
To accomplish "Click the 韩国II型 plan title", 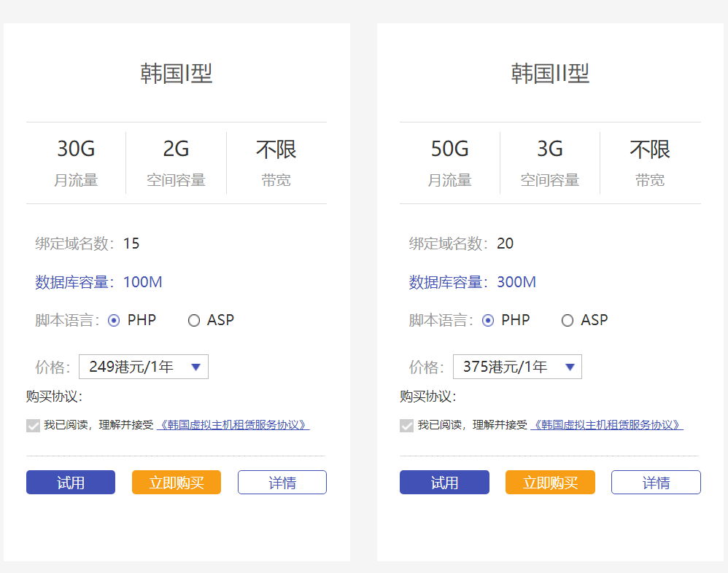I will coord(550,74).
